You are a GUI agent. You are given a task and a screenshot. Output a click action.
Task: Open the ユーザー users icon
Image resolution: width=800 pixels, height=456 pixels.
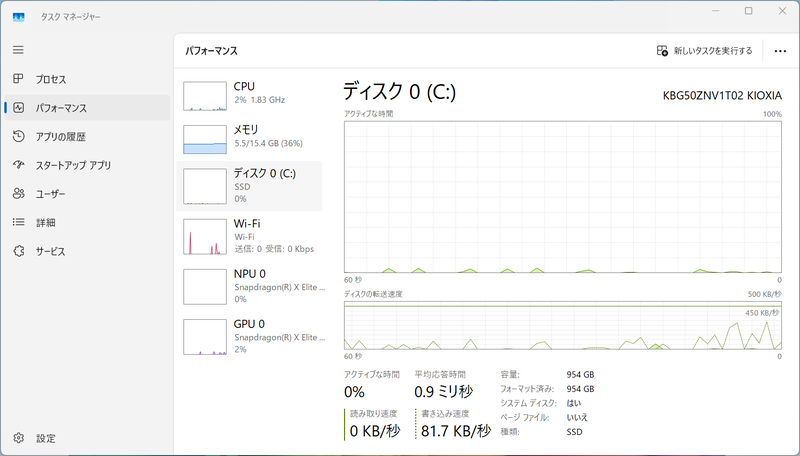(x=18, y=194)
